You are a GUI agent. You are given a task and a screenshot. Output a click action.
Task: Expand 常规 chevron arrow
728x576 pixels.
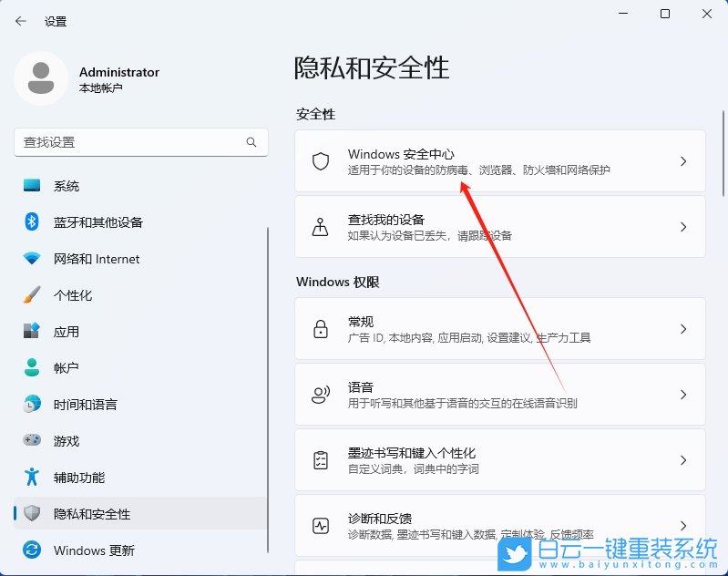pos(683,329)
